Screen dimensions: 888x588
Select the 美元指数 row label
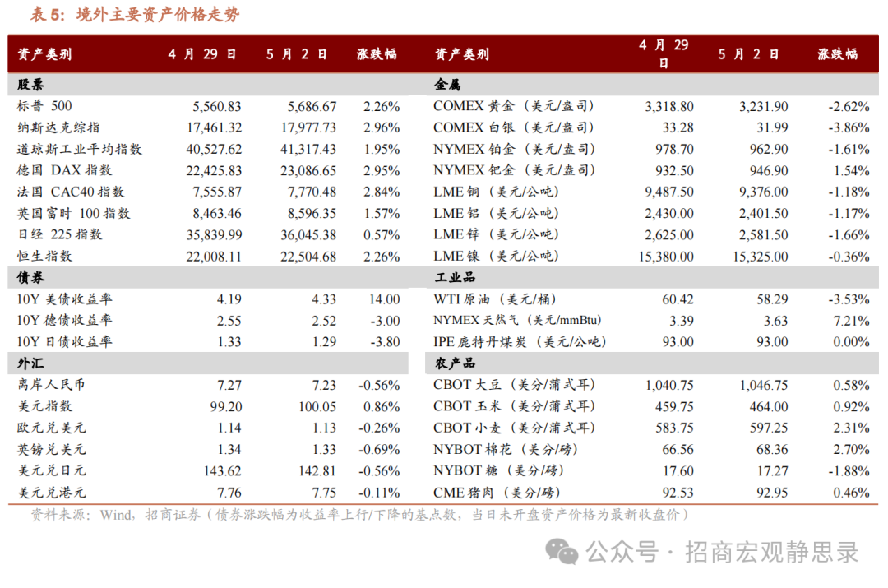44,406
